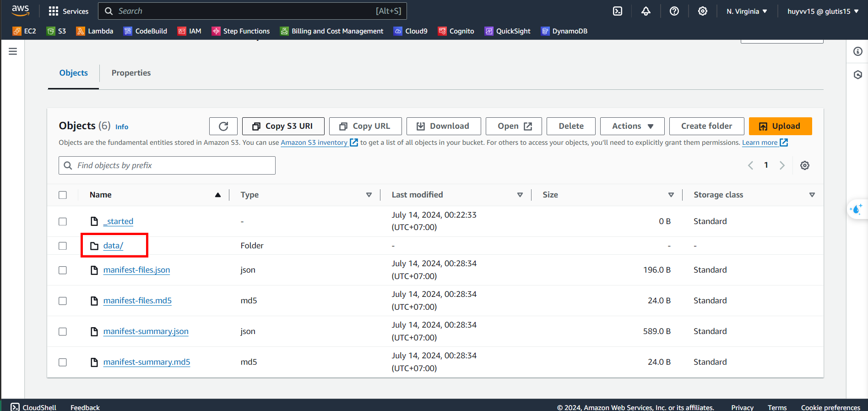The width and height of the screenshot is (868, 411).
Task: Open Cloud9 shortcut in favorites bar
Action: pos(411,31)
